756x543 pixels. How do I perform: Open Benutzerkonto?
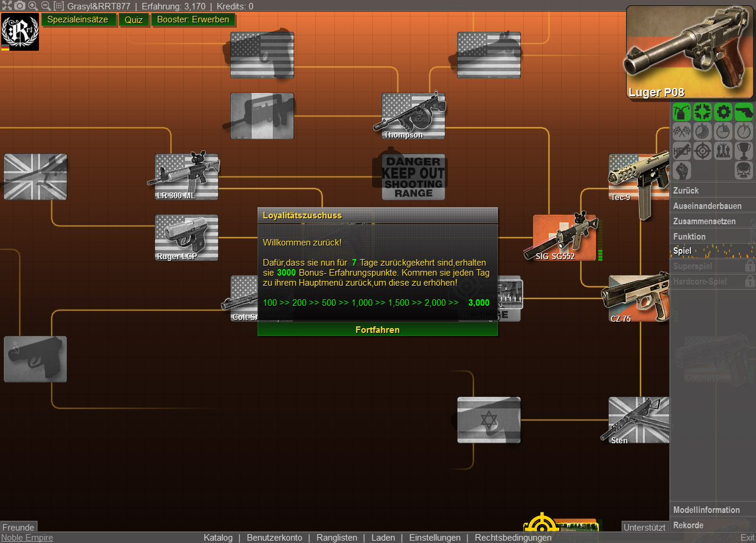click(x=274, y=538)
